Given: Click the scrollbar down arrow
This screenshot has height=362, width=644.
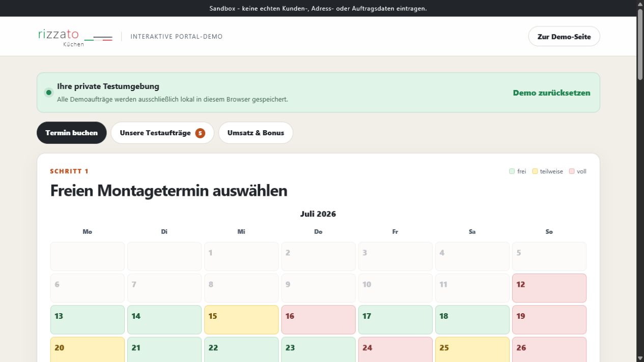Looking at the screenshot, I should [640, 358].
